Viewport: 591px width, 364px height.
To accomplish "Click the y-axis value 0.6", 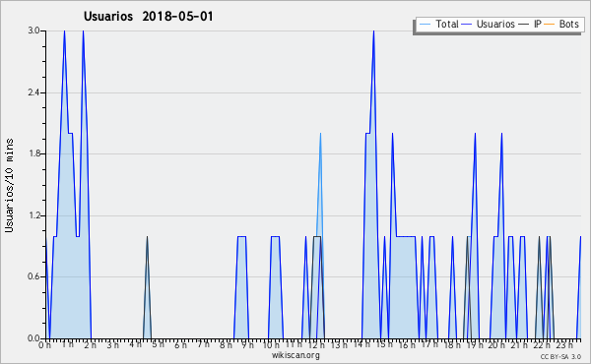I will click(x=33, y=276).
